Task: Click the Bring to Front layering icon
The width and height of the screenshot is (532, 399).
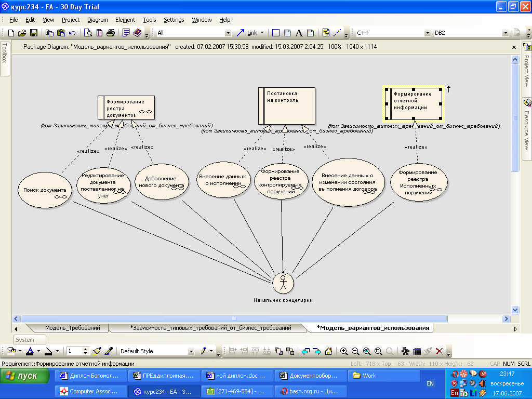Action: click(278, 351)
